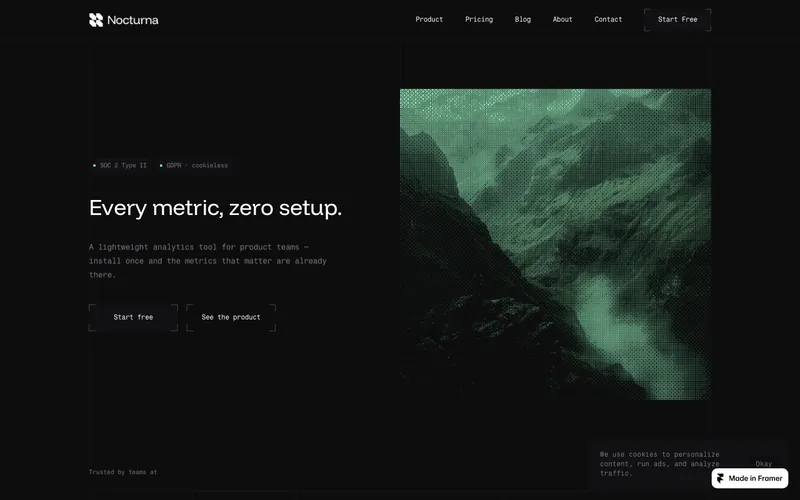Click the SOC 2 Type II badge
The image size is (800, 500).
[120, 165]
